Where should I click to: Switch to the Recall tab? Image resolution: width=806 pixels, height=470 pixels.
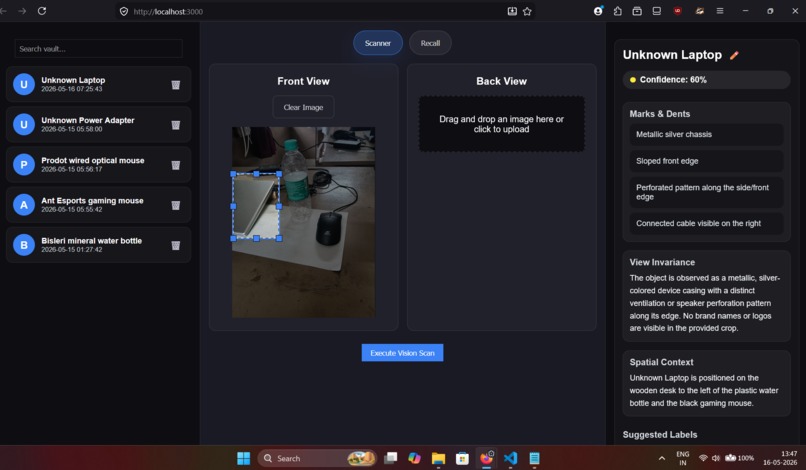[430, 43]
